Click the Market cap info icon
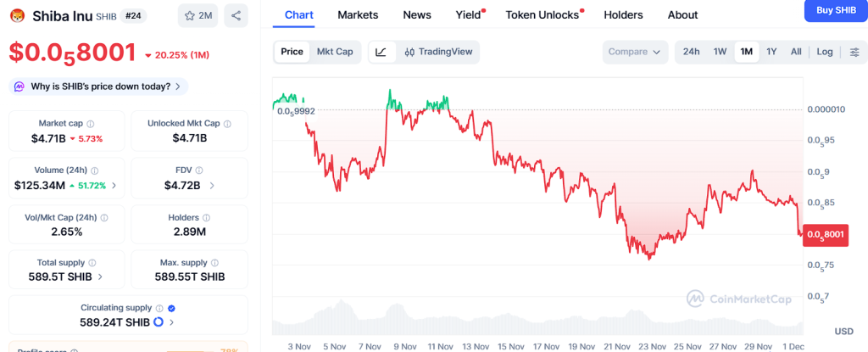 click(91, 124)
